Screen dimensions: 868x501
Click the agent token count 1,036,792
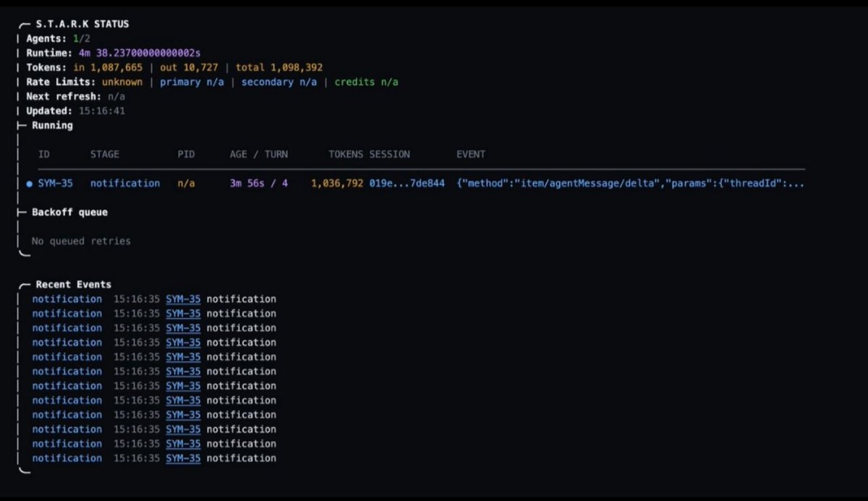point(337,184)
